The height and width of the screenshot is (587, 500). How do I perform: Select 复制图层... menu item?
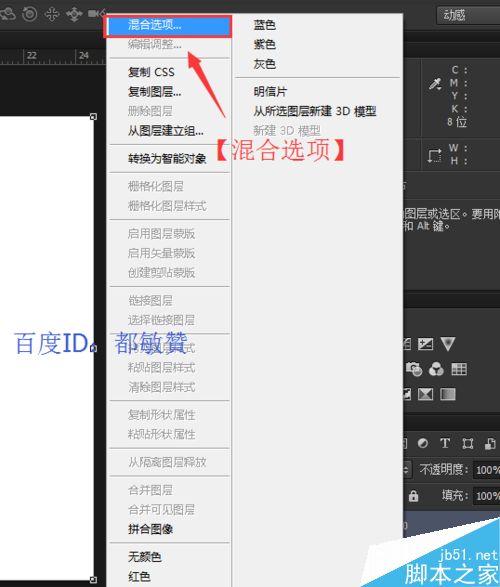168,91
